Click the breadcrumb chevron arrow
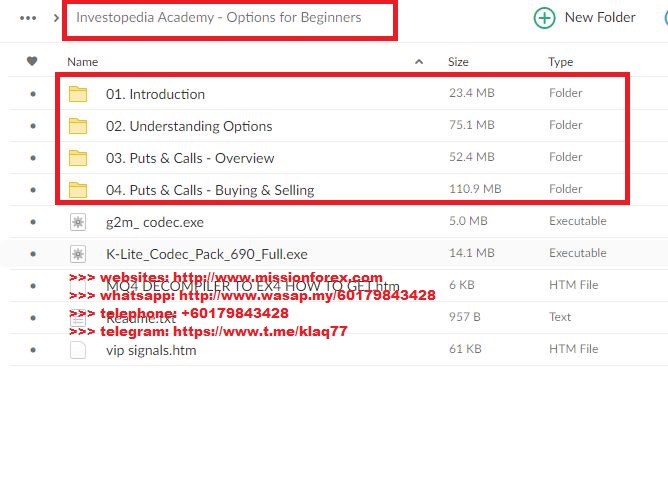 coord(56,18)
